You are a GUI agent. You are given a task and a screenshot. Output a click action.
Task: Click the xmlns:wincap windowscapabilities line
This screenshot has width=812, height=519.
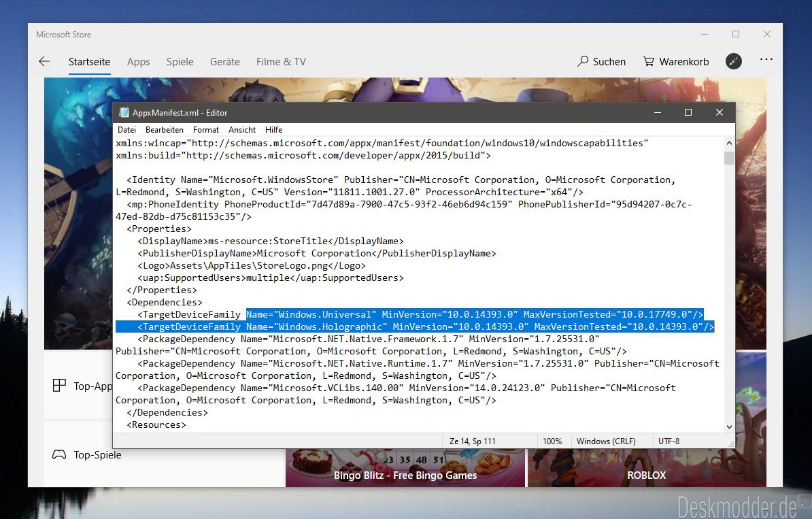(382, 143)
